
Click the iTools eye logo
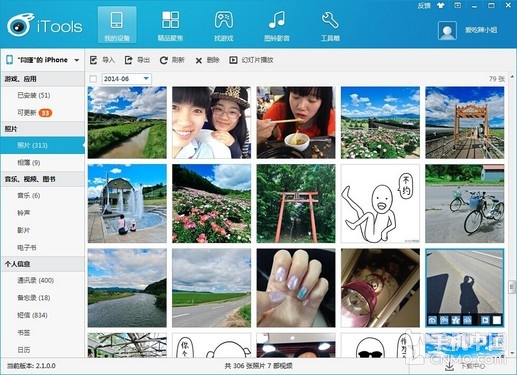[21, 25]
